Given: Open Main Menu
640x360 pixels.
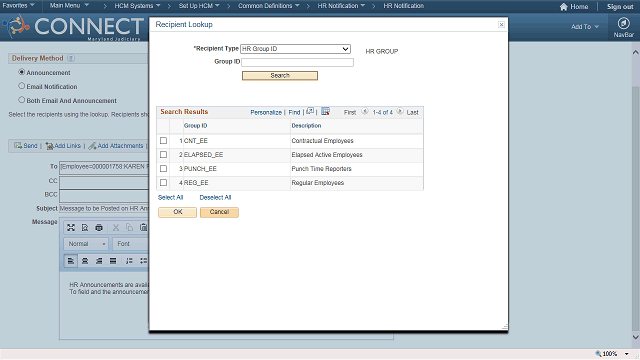Looking at the screenshot, I should point(69,6).
